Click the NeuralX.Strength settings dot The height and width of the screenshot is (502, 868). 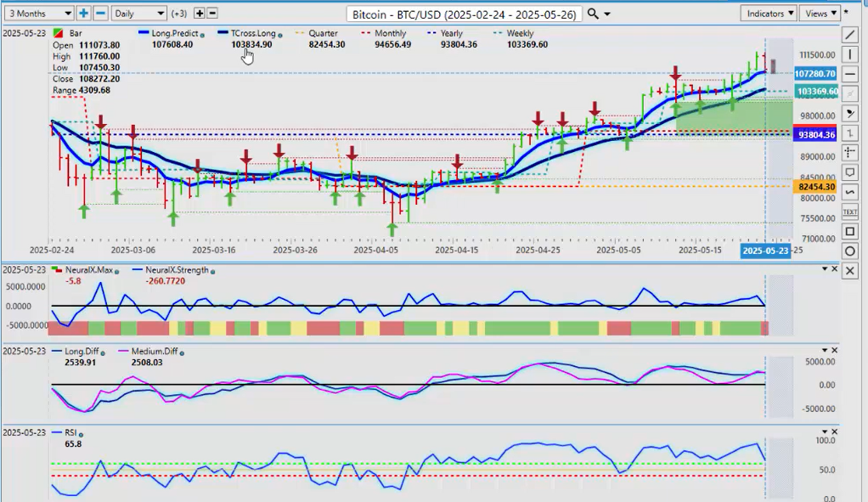[x=213, y=271]
